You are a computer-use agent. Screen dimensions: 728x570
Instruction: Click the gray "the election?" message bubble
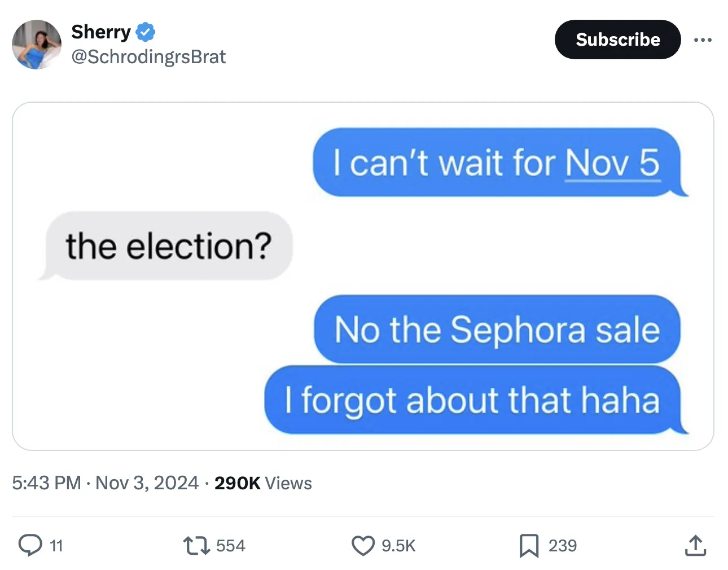click(168, 246)
